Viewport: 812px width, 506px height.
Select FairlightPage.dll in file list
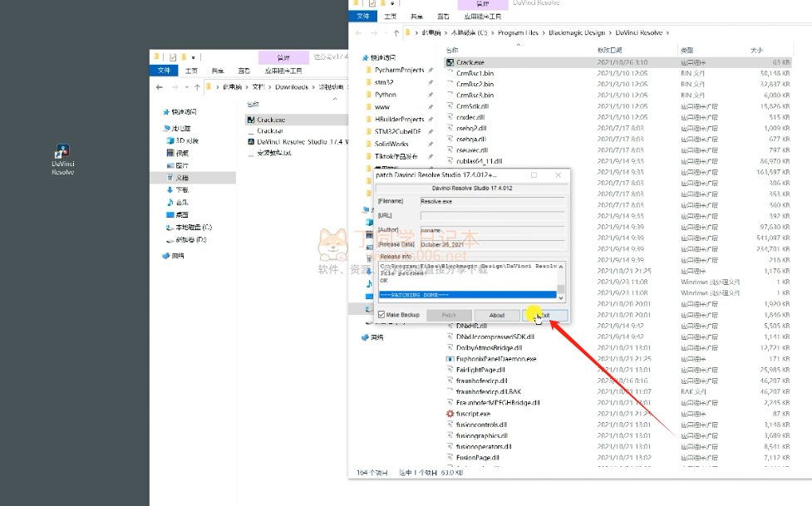pyautogui.click(x=480, y=370)
